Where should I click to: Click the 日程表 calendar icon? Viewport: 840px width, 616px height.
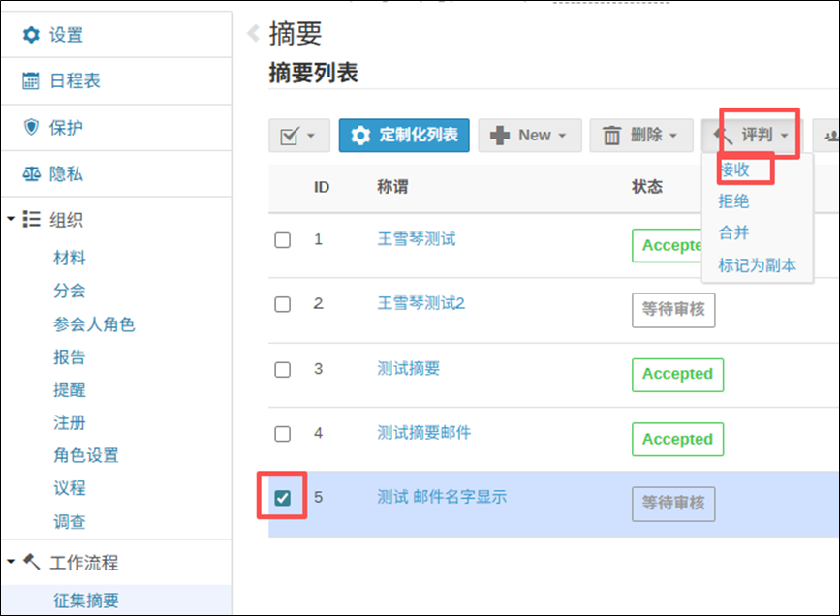32,81
